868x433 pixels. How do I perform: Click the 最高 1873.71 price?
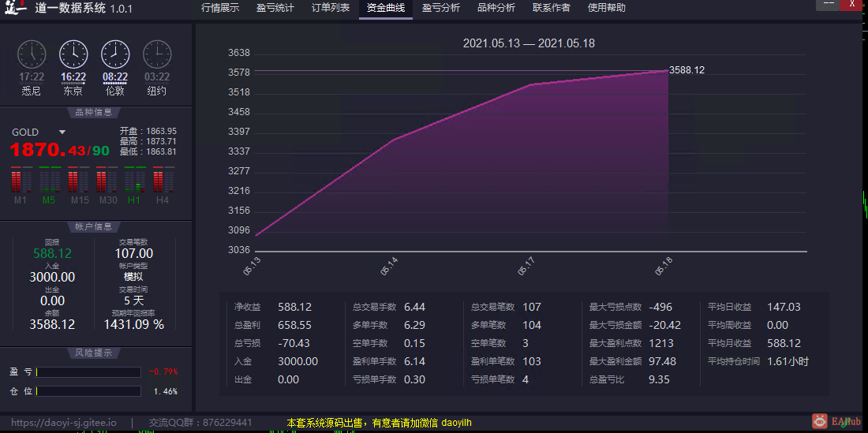[x=148, y=141]
